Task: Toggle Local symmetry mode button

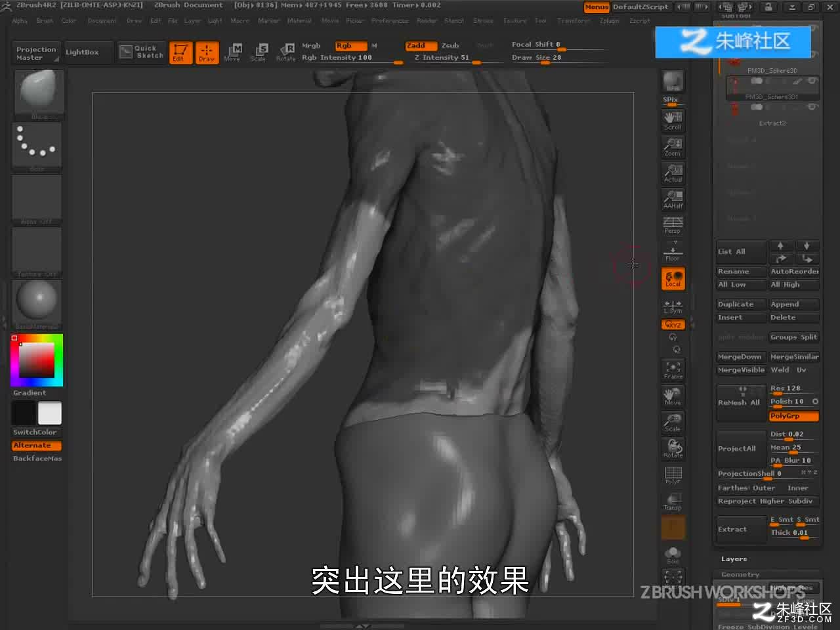Action: (673, 279)
